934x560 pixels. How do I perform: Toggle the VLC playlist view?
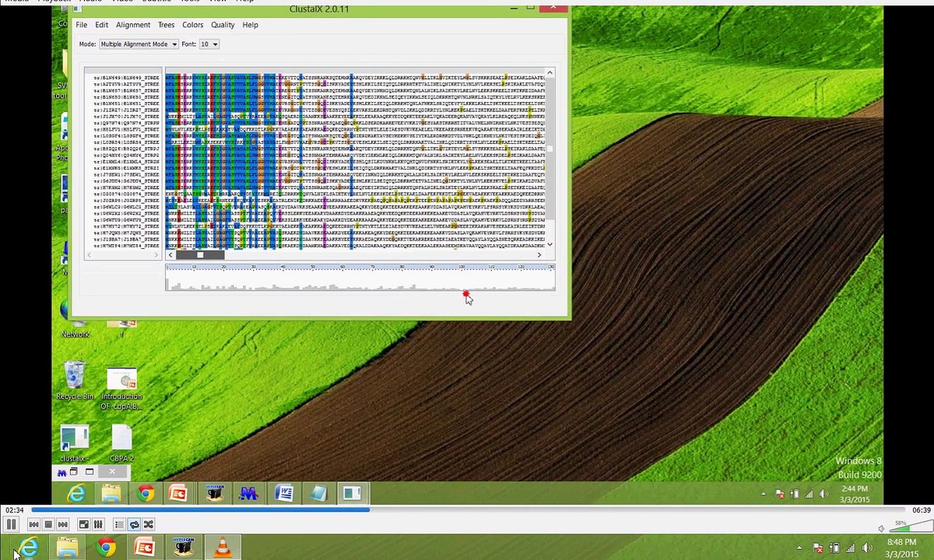pos(119,524)
